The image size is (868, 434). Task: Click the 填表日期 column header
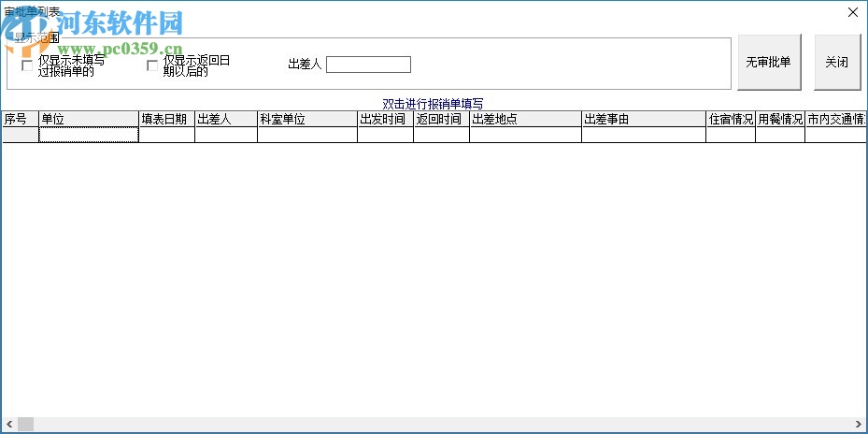pos(166,119)
